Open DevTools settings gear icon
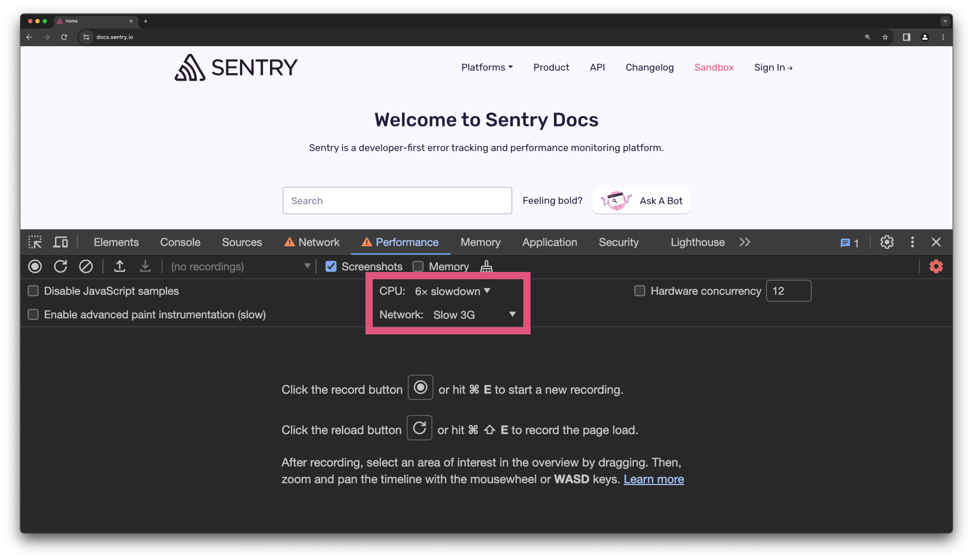Image resolution: width=973 pixels, height=560 pixels. (887, 242)
